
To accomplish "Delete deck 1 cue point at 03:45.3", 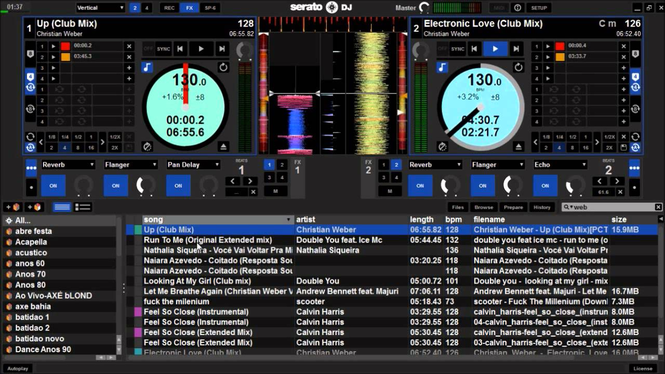I will 129,56.
